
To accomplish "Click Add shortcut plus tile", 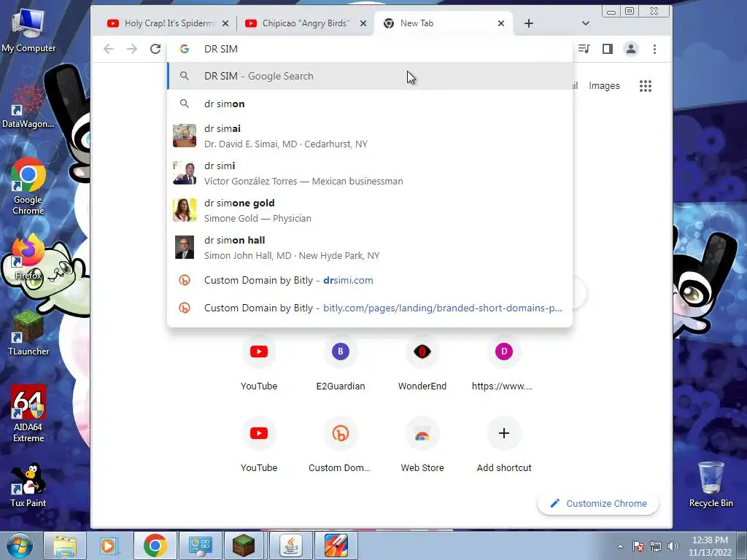I will click(503, 446).
